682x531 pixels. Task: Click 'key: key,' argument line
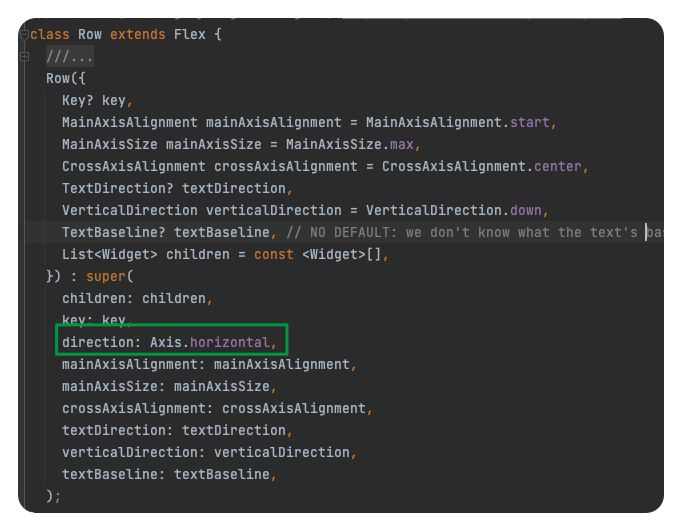pos(97,320)
